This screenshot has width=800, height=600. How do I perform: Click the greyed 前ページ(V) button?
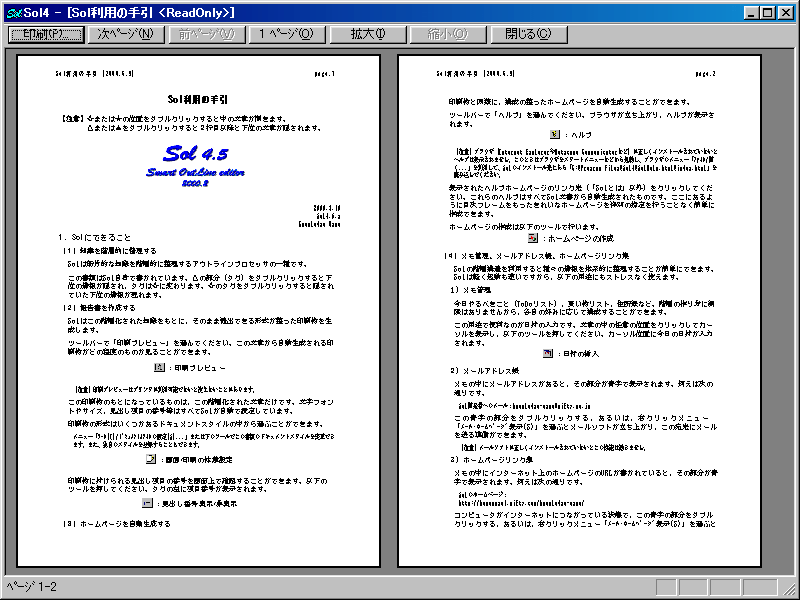click(207, 34)
